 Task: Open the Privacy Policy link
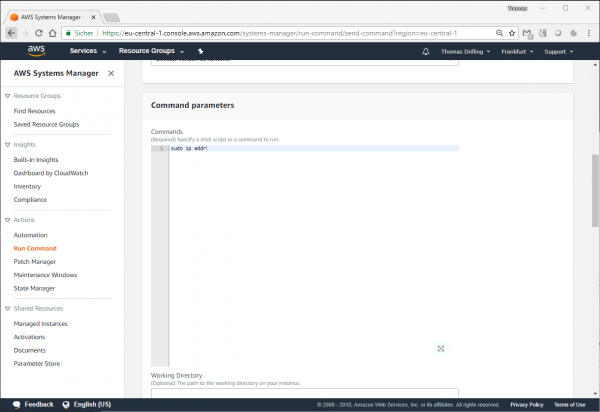coord(527,405)
